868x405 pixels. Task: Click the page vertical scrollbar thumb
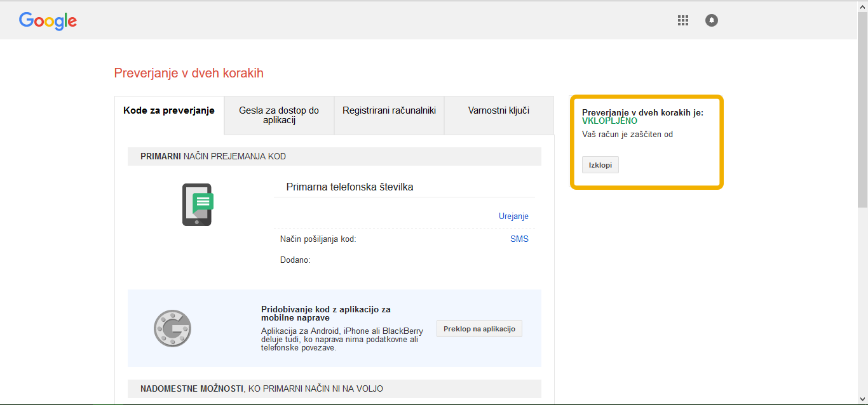862,109
